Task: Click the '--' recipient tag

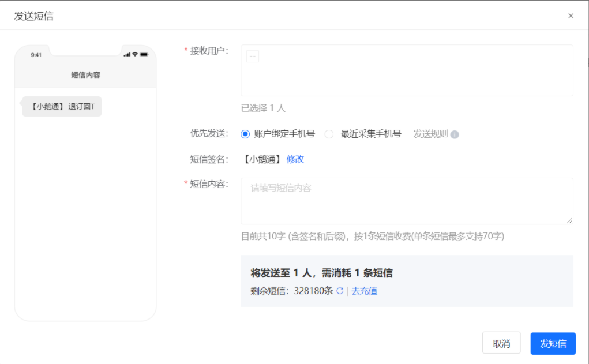Action: pyautogui.click(x=253, y=57)
